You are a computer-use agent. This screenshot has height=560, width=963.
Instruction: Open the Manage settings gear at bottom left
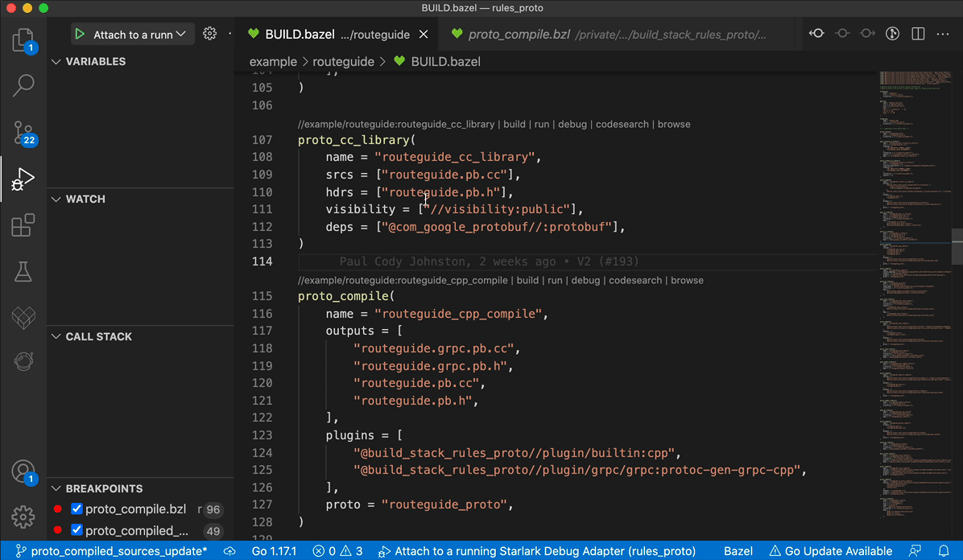coord(23,517)
